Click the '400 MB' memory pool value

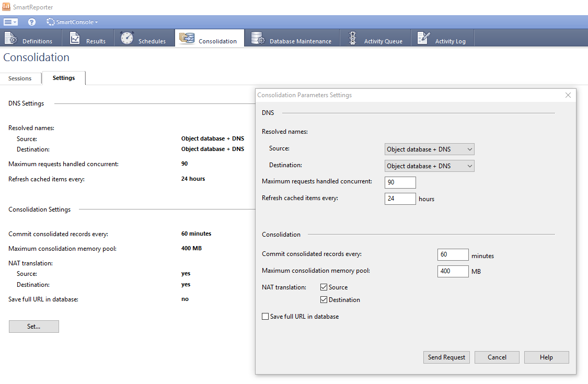[x=192, y=248]
